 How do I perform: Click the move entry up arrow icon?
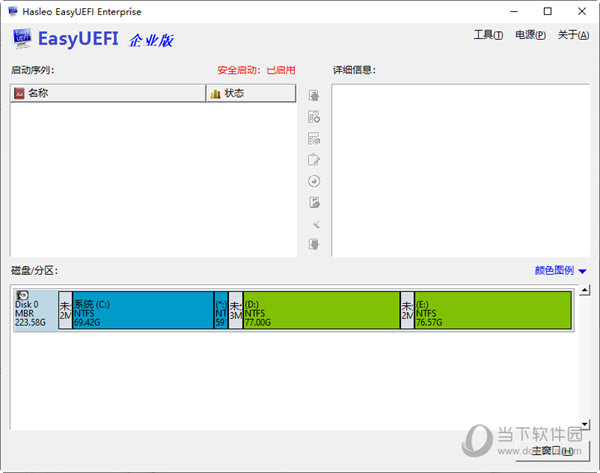coord(314,95)
